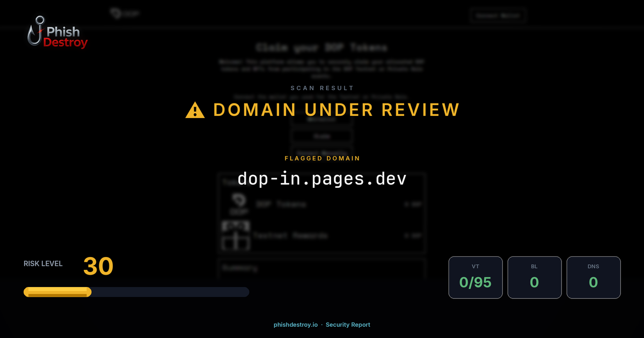
Task: Click the SCAN RESULT heading
Action: click(322, 87)
